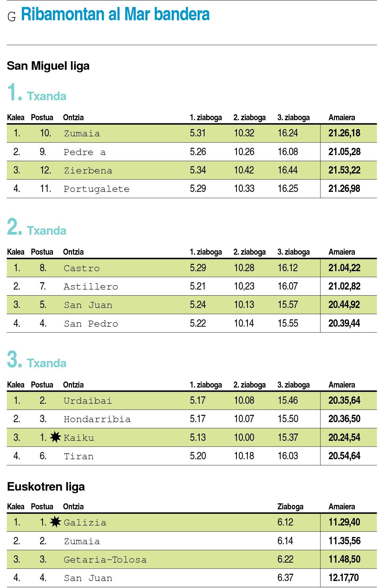Select Portugalete in the first heat
Viewport: 378px width, 588px height.
click(97, 189)
